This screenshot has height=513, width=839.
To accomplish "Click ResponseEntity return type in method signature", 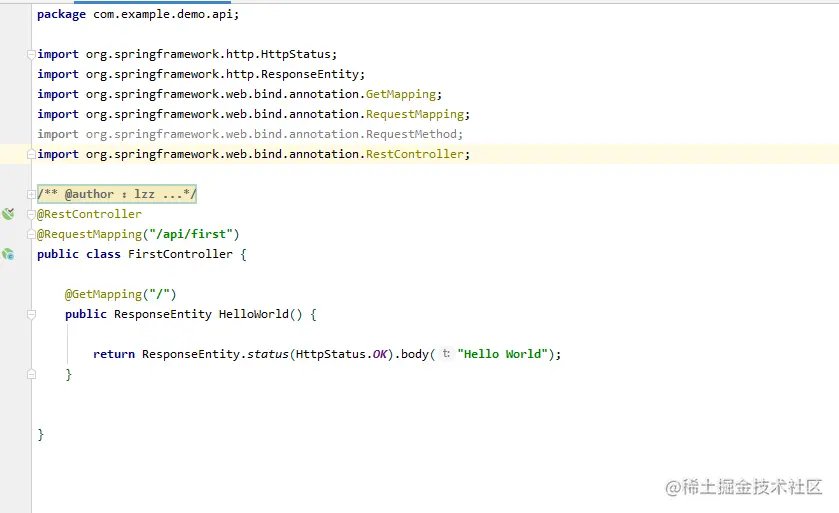I will [163, 314].
